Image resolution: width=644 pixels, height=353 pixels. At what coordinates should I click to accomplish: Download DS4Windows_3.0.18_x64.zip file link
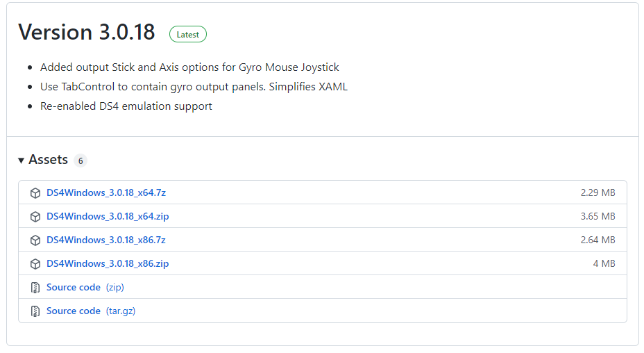pyautogui.click(x=108, y=216)
